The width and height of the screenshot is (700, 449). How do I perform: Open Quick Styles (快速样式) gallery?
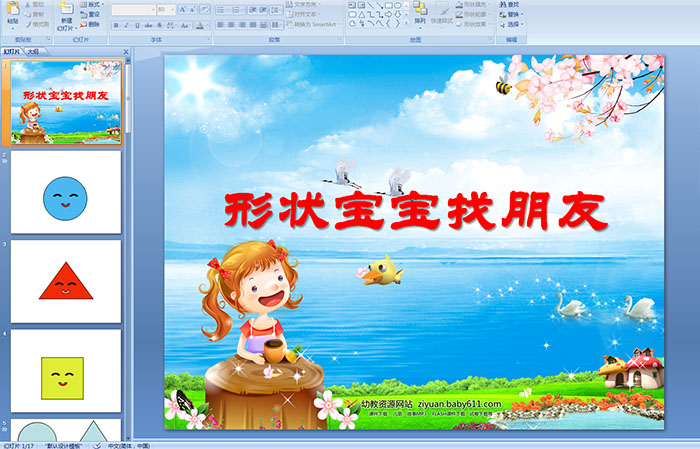(x=442, y=13)
